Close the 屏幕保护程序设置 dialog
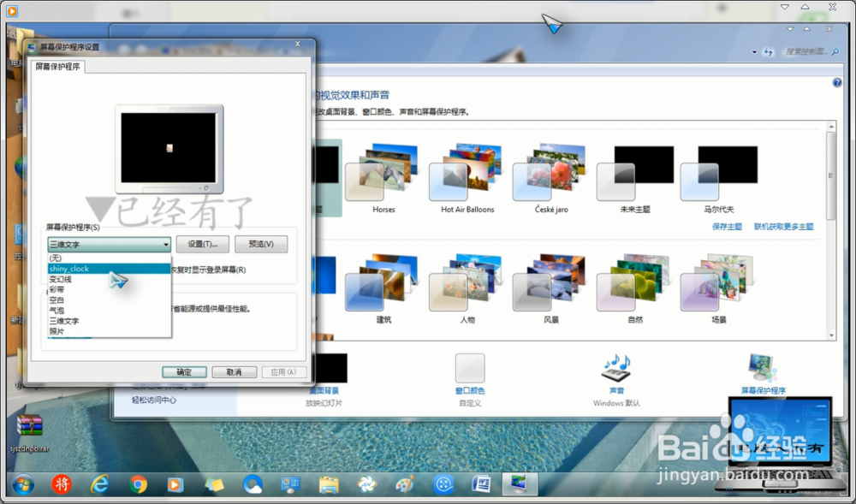The width and height of the screenshot is (856, 504). coord(298,44)
